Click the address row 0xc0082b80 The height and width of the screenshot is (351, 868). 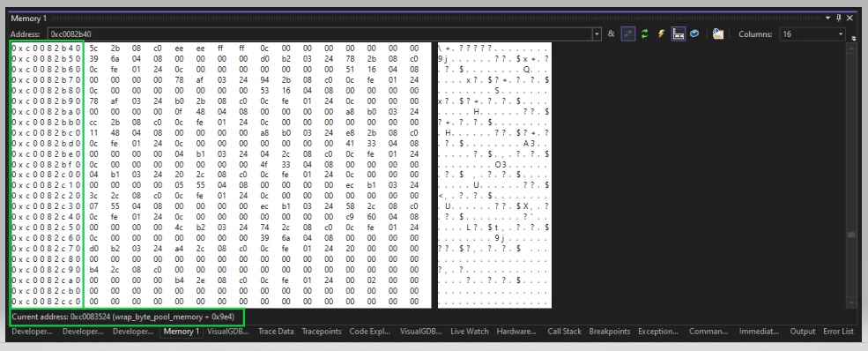pos(47,90)
